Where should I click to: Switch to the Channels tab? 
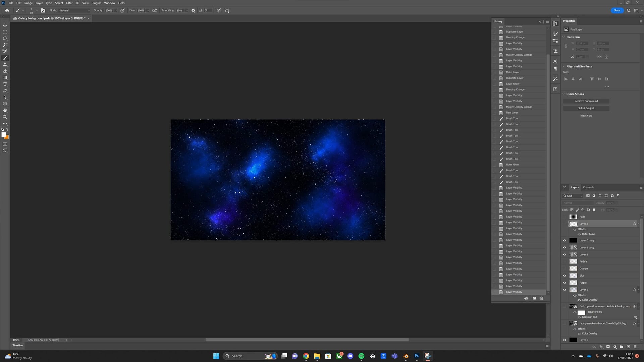coord(588,187)
